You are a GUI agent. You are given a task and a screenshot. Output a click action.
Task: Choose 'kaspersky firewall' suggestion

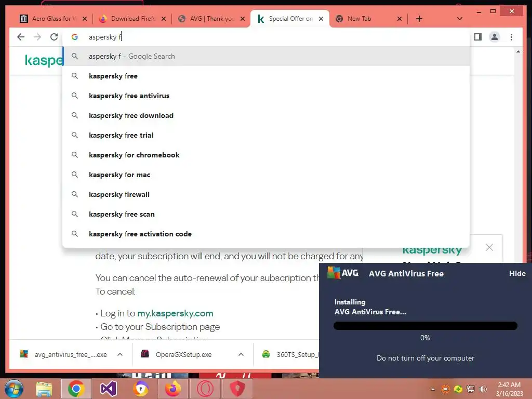click(x=267, y=194)
